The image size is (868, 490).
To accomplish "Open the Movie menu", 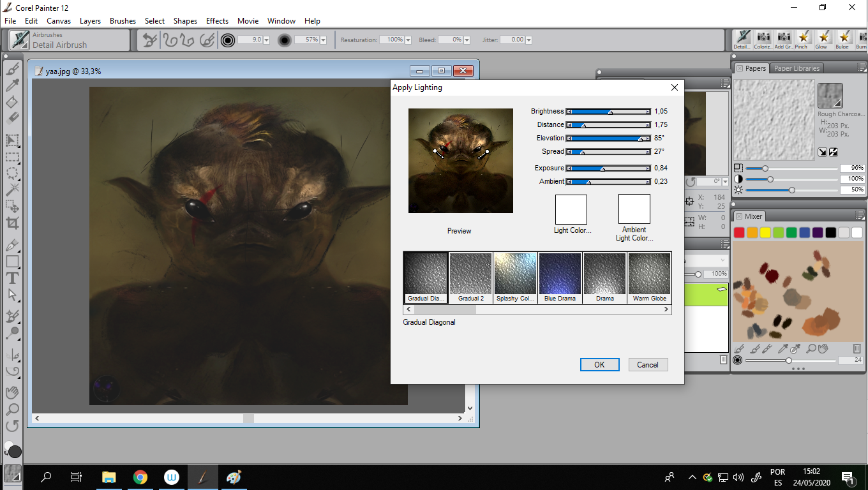I will point(248,21).
